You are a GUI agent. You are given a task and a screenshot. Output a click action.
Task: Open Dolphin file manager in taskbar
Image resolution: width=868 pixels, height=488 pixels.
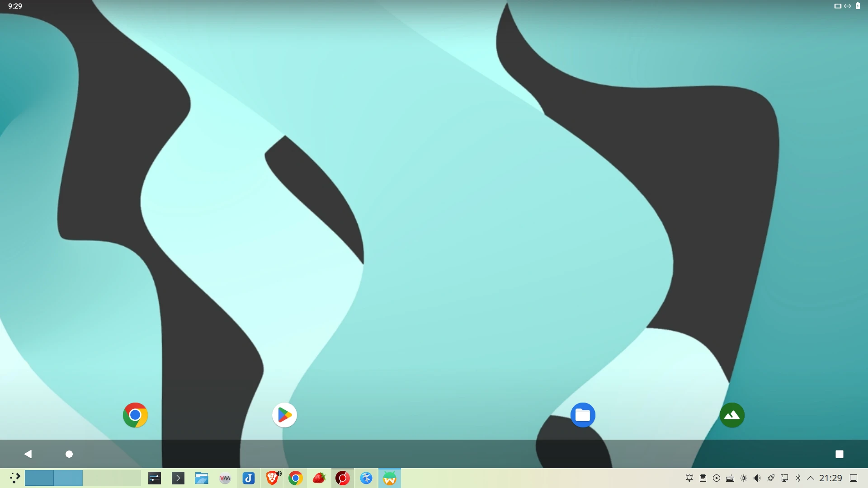pos(202,478)
